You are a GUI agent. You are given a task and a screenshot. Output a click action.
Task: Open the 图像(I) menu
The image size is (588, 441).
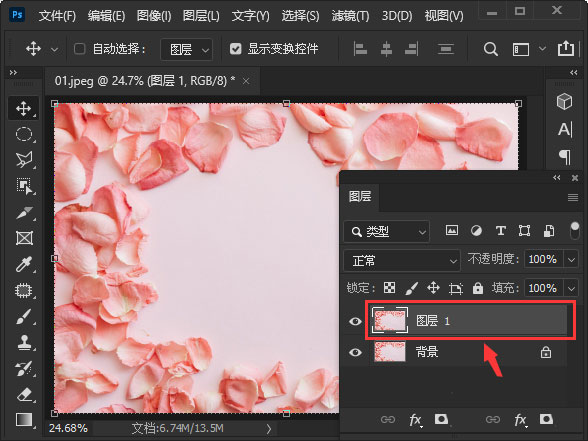pyautogui.click(x=154, y=16)
